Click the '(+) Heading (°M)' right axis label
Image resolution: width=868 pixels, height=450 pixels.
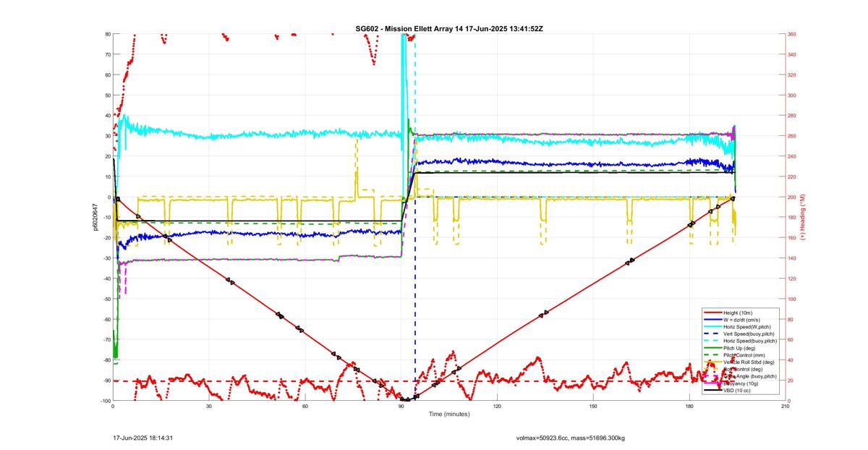[803, 217]
